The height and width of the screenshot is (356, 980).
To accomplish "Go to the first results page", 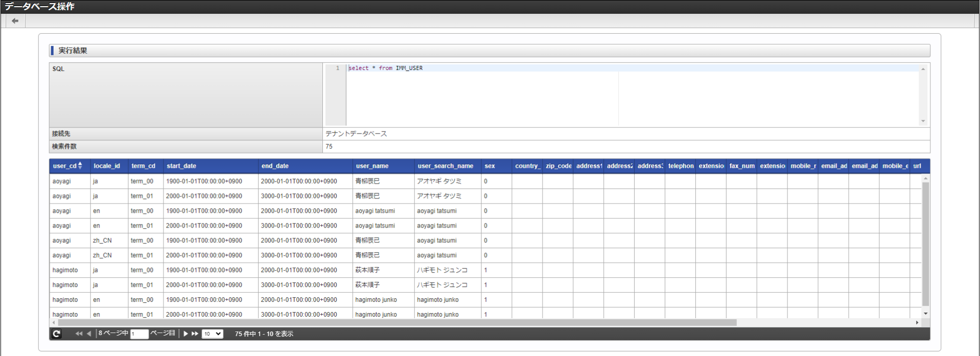I will [x=79, y=333].
